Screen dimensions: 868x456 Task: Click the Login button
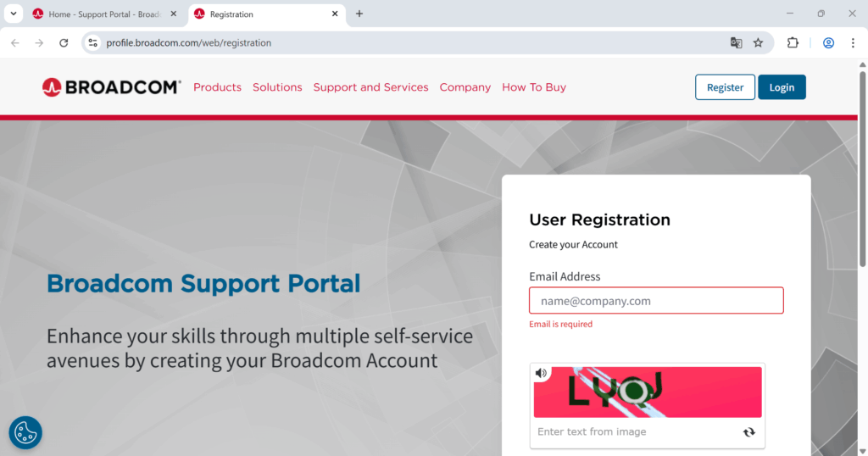(x=782, y=87)
